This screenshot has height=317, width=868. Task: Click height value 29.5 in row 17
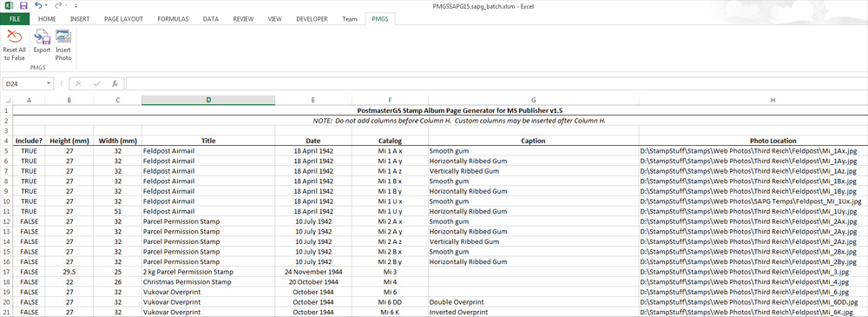coord(69,272)
